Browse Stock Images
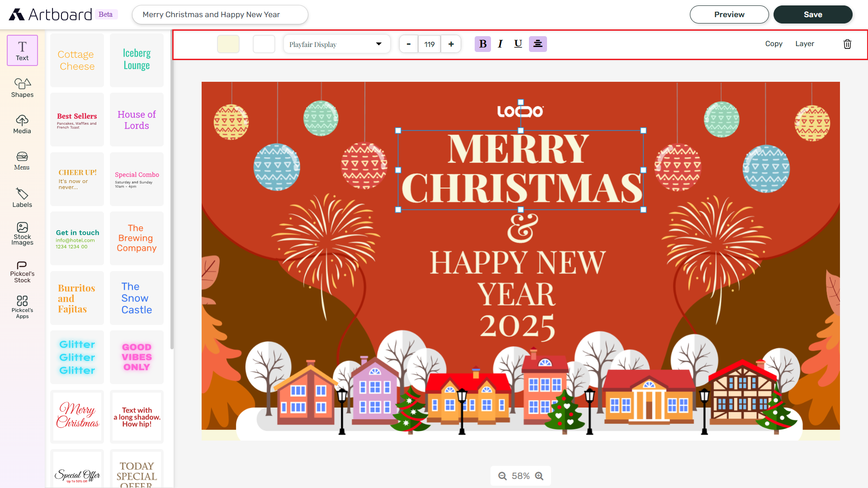 coord(22,234)
